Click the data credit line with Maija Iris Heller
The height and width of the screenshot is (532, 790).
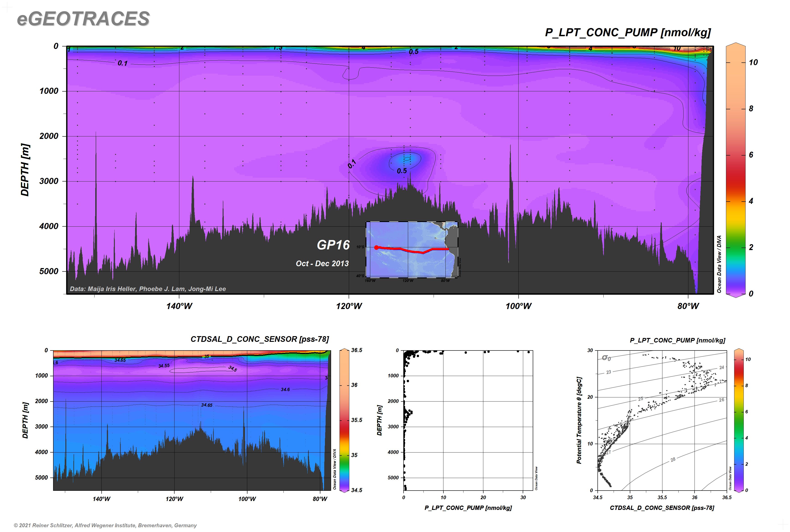click(x=148, y=289)
